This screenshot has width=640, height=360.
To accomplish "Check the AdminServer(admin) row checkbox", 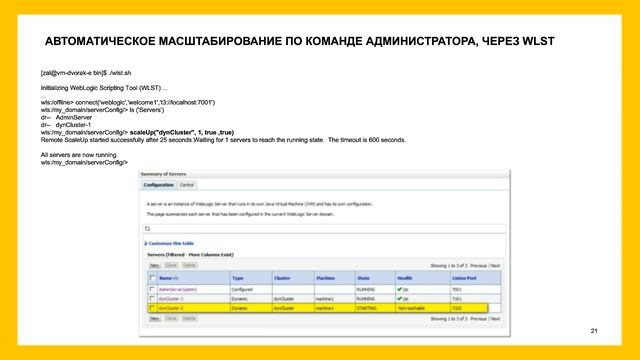I will click(x=152, y=289).
